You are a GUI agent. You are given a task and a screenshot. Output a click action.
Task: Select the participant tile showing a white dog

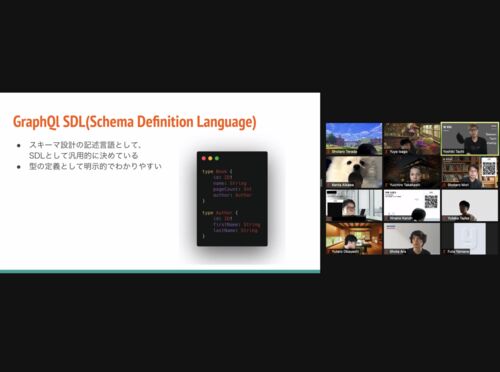[354, 172]
